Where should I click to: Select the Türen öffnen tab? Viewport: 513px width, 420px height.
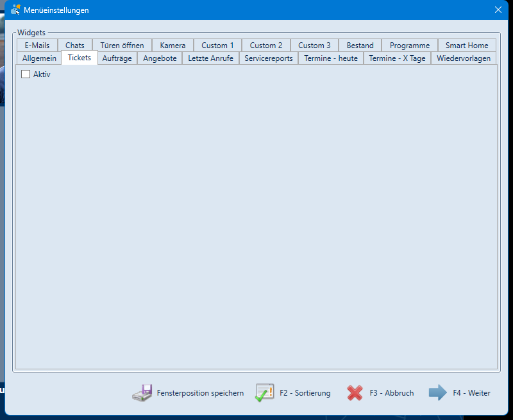[122, 45]
